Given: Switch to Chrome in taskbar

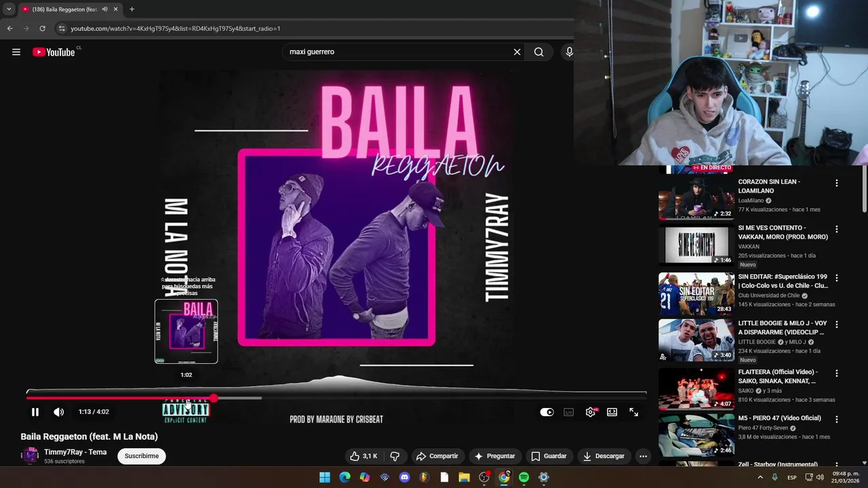Looking at the screenshot, I should [504, 477].
